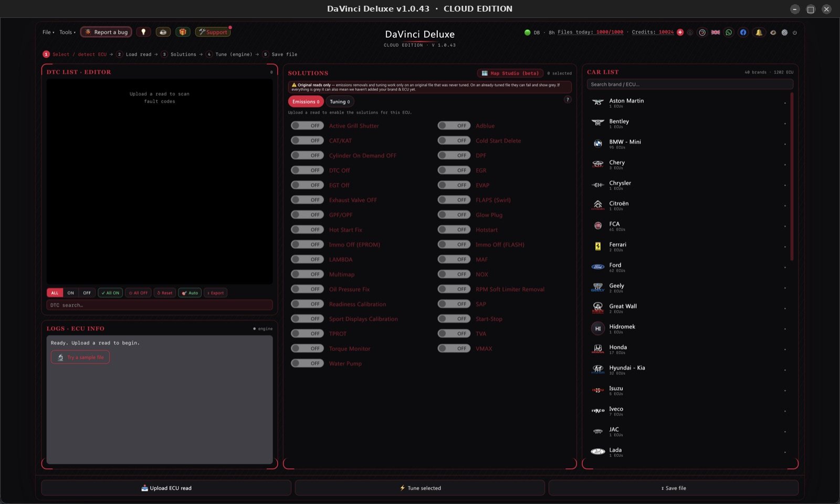
Task: Click the Lada logo
Action: click(597, 452)
